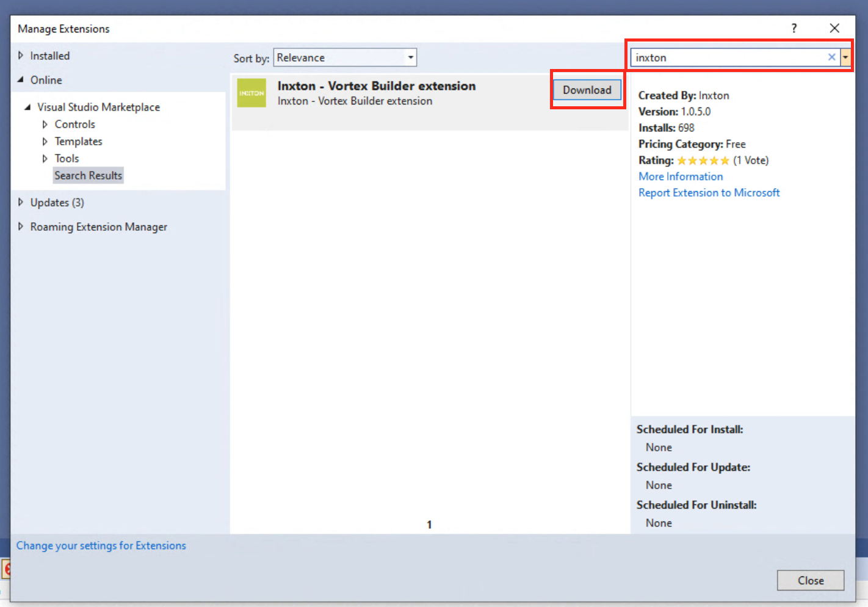Collapse the Online category
868x607 pixels.
21,80
